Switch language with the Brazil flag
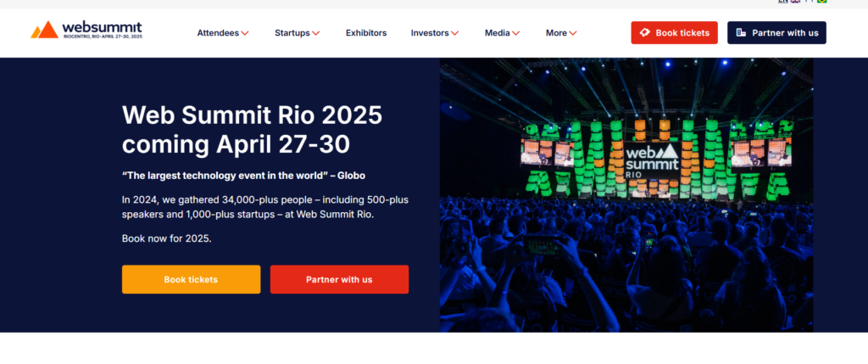868x364 pixels. pyautogui.click(x=821, y=2)
